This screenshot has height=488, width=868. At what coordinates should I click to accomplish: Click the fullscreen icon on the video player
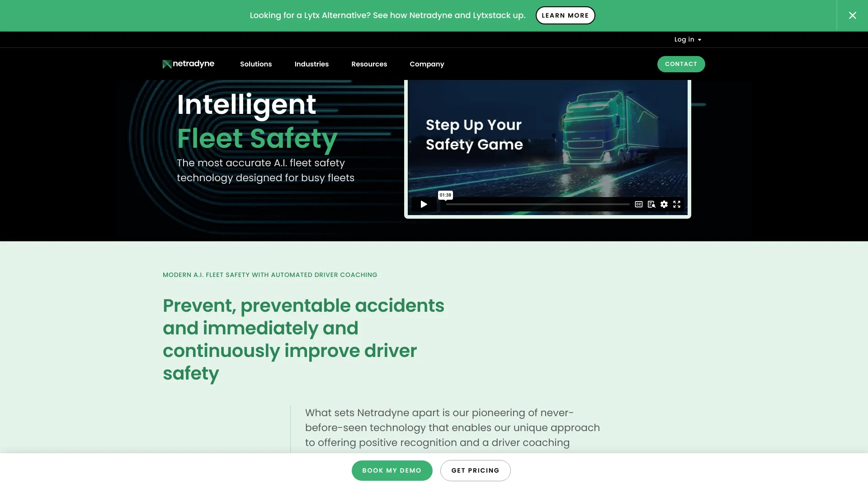coord(677,204)
